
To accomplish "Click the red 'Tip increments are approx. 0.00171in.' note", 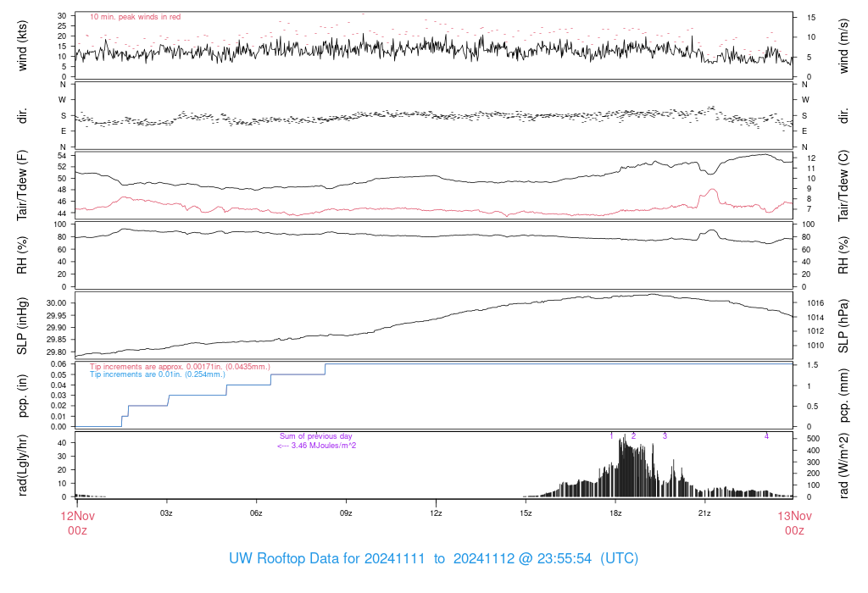I will [x=180, y=366].
